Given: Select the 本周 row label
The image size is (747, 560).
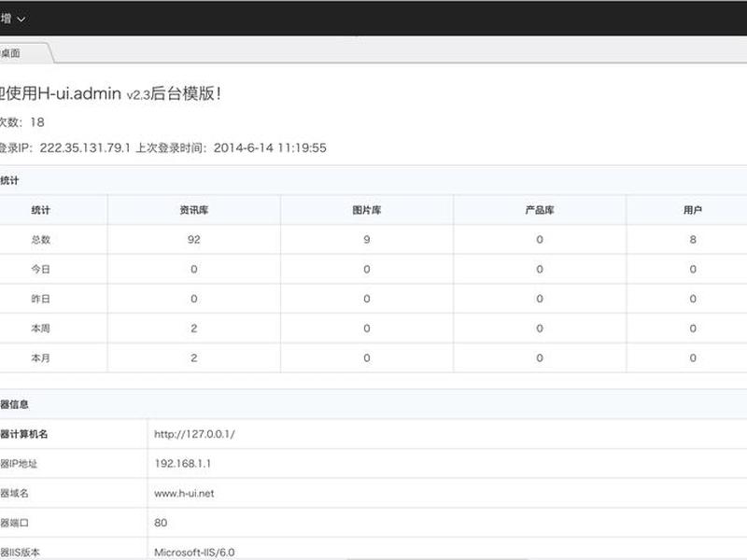Looking at the screenshot, I should [x=40, y=329].
